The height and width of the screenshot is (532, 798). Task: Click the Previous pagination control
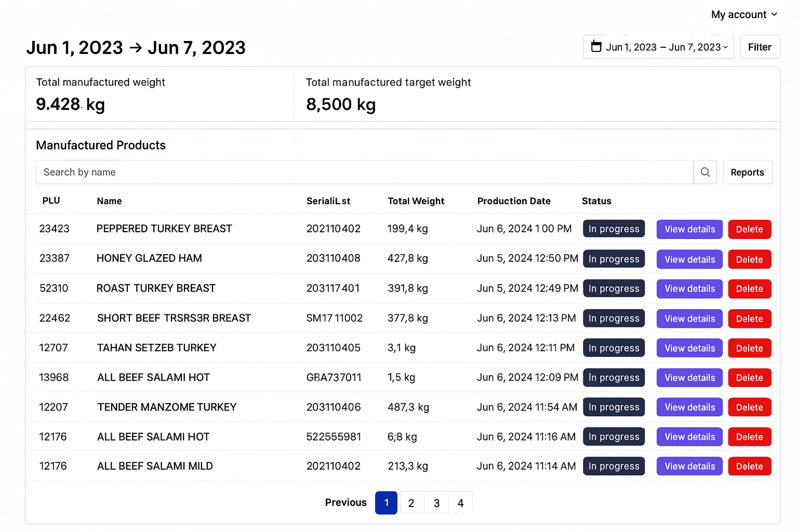pyautogui.click(x=345, y=502)
